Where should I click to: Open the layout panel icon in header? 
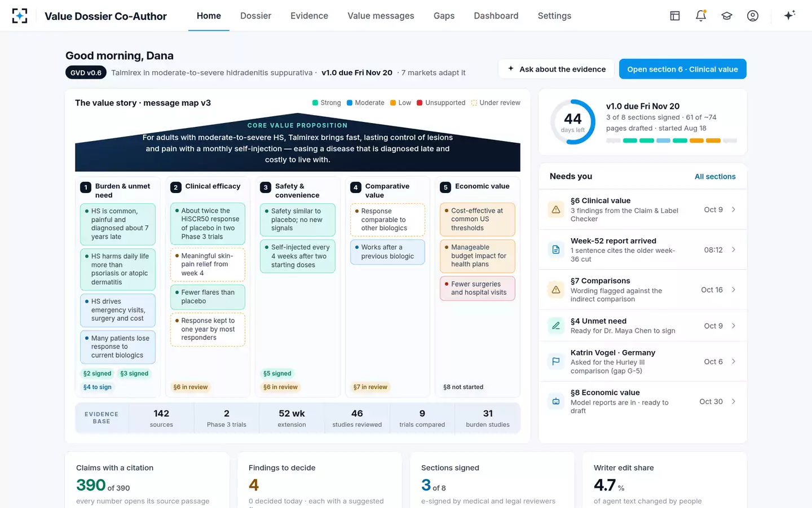click(x=675, y=16)
